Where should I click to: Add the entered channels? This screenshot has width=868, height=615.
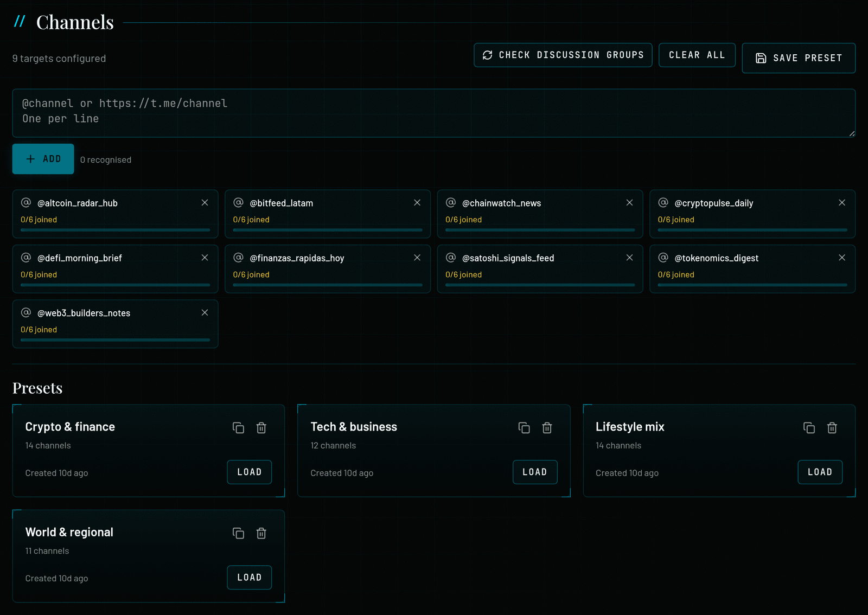coord(43,159)
